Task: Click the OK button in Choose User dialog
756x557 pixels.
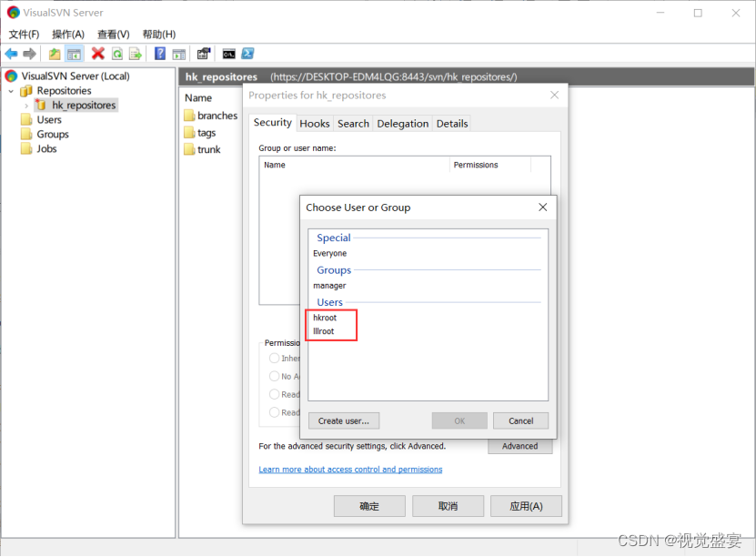Action: point(459,421)
